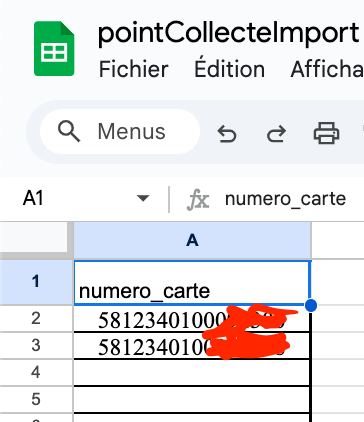
Task: Open the name box dropdown arrow
Action: [x=143, y=199]
